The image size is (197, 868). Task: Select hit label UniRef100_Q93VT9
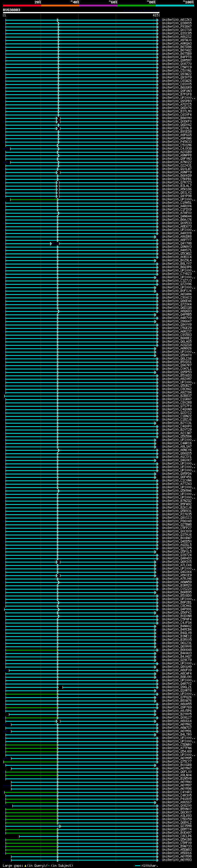[x=177, y=77]
